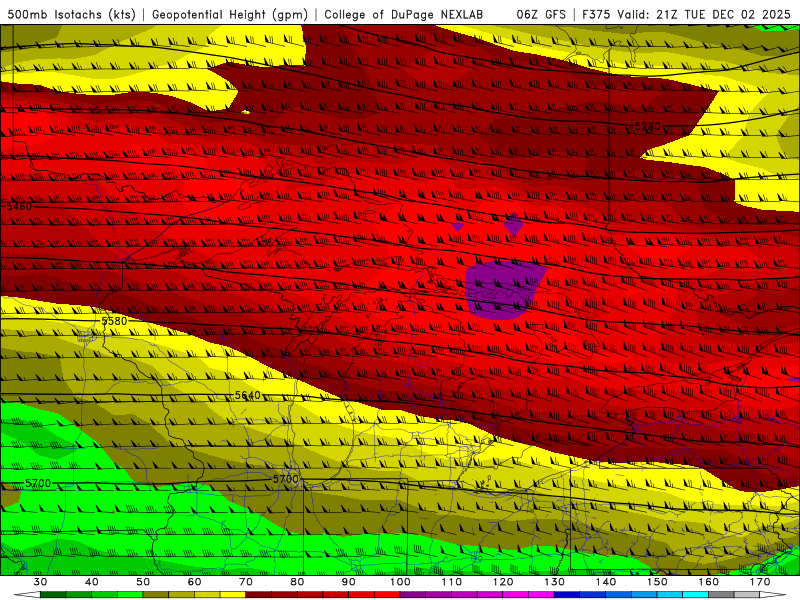
Task: Click the 120 value on the color scale
Action: [503, 582]
